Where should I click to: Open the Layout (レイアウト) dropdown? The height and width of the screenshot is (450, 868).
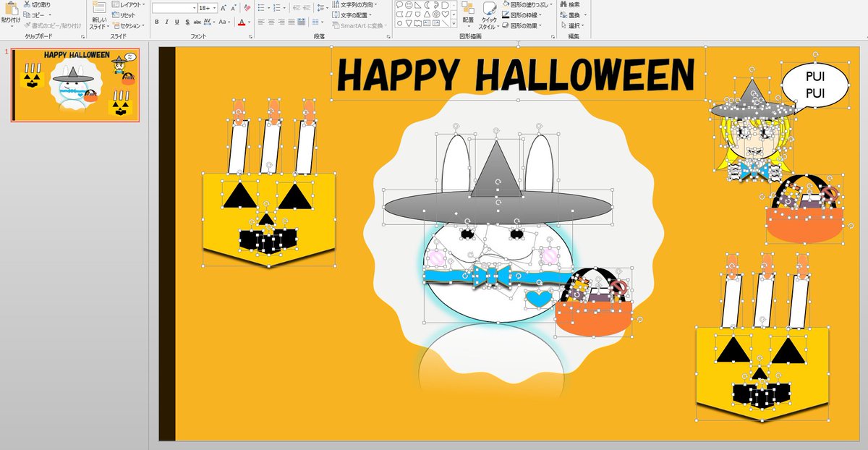pos(128,4)
